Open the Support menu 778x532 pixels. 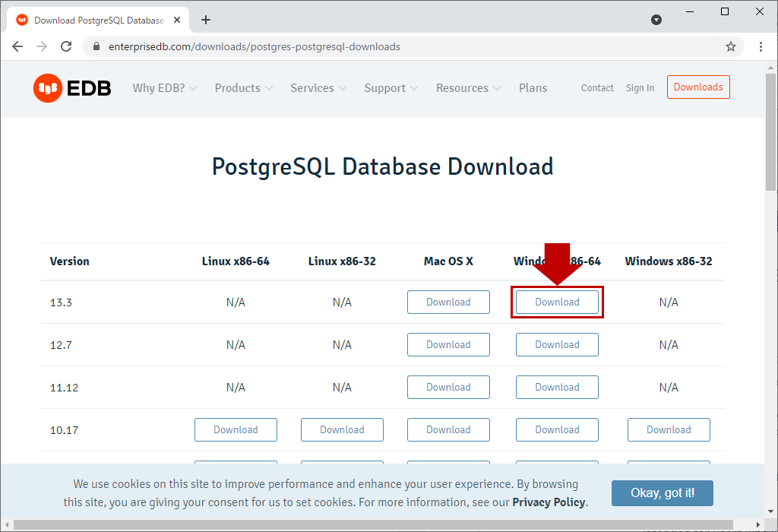(391, 88)
